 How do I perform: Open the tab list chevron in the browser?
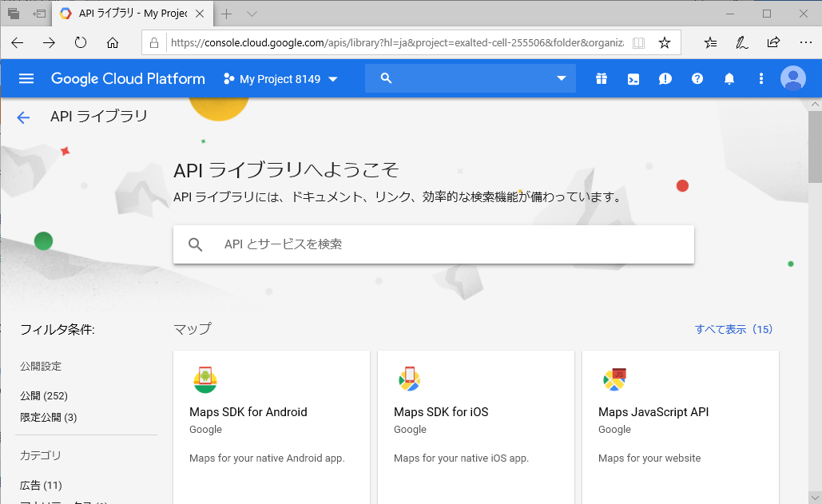click(250, 14)
